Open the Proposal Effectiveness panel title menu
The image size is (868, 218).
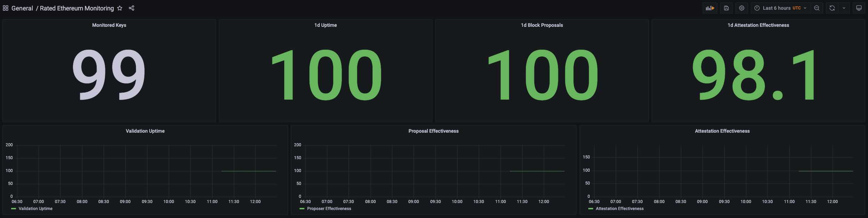433,131
